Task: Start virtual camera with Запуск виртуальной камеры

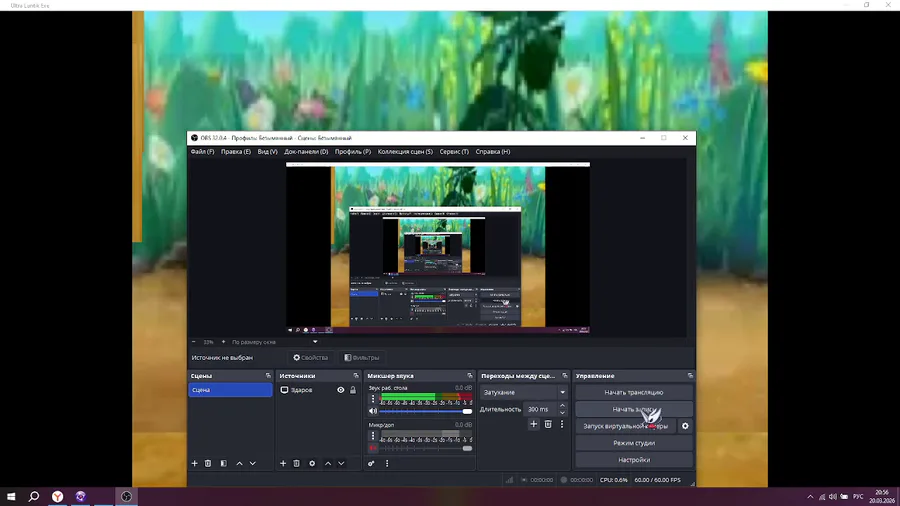Action: (x=626, y=426)
